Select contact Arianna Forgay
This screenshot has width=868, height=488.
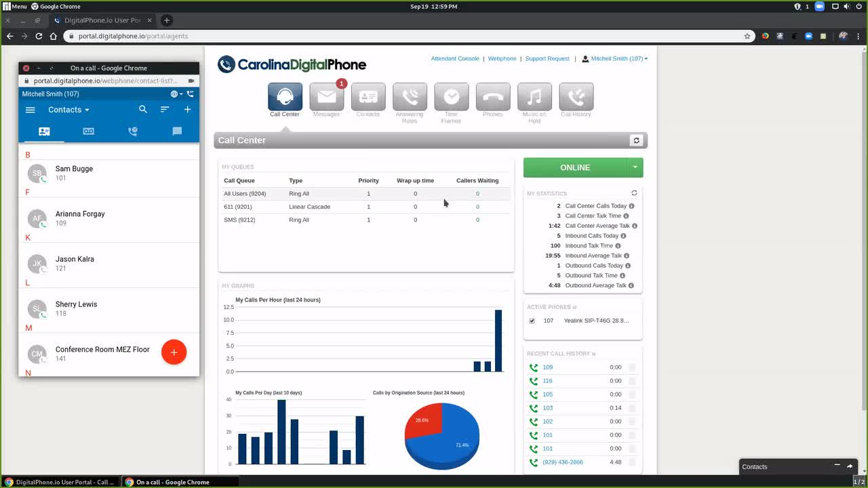(109, 218)
